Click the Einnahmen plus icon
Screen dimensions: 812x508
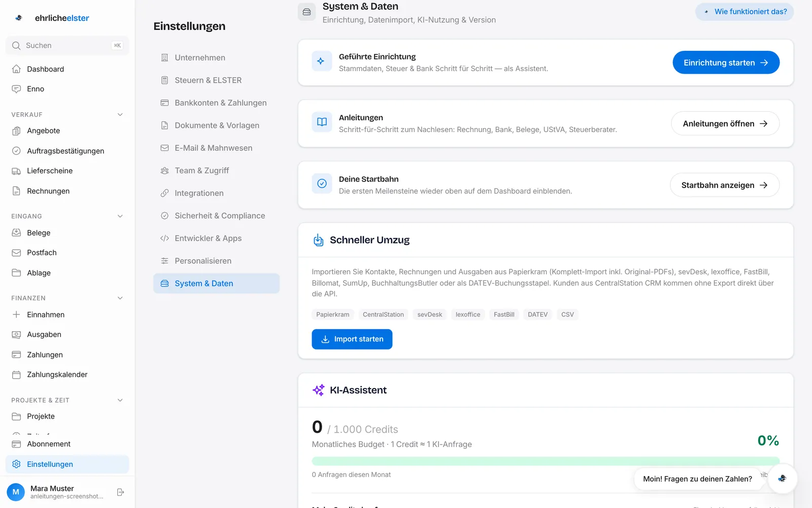16,314
